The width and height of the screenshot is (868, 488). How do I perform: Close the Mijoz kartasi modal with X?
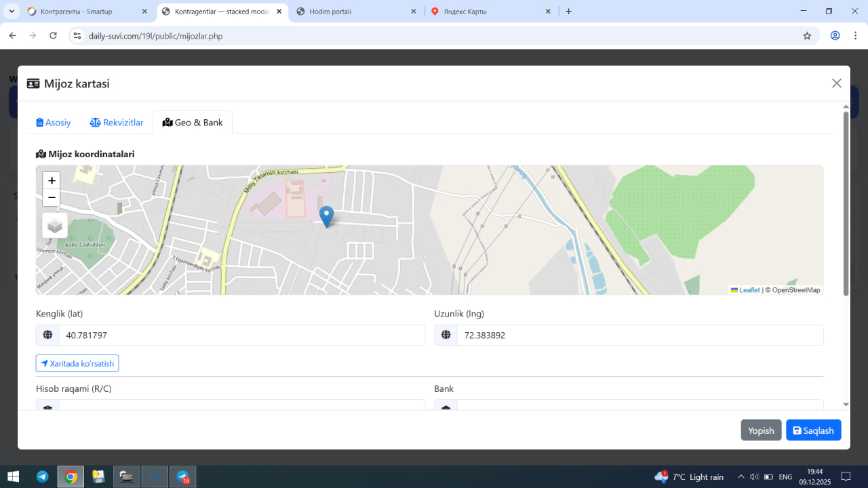[x=836, y=83]
